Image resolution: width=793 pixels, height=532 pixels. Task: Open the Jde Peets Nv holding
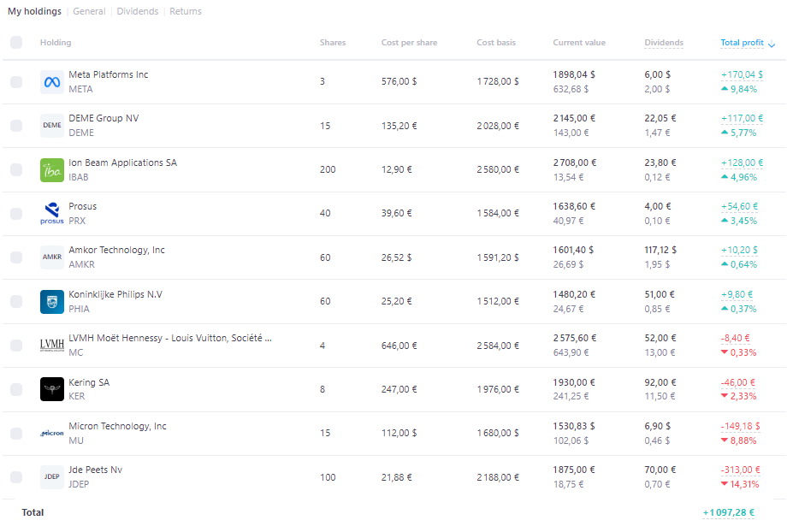pyautogui.click(x=96, y=470)
